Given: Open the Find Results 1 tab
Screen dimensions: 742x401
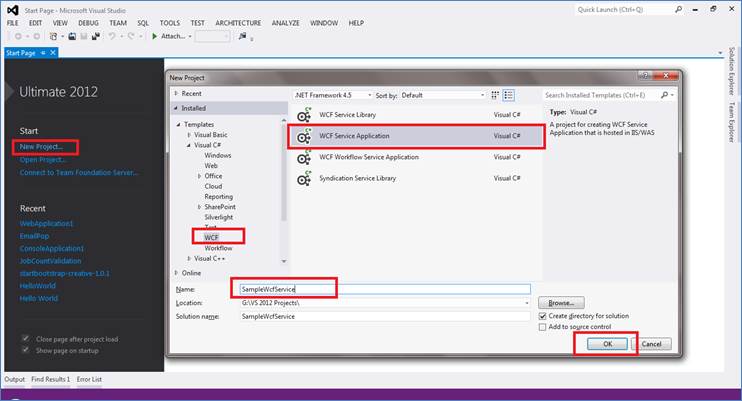Looking at the screenshot, I should click(51, 379).
